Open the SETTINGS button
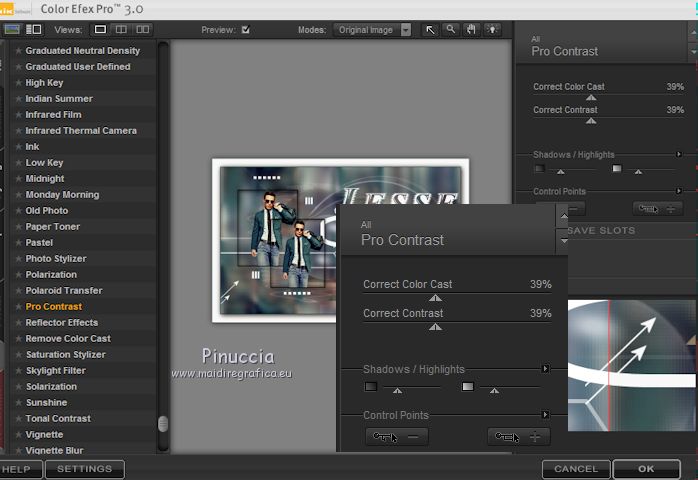The width and height of the screenshot is (698, 480). (85, 469)
